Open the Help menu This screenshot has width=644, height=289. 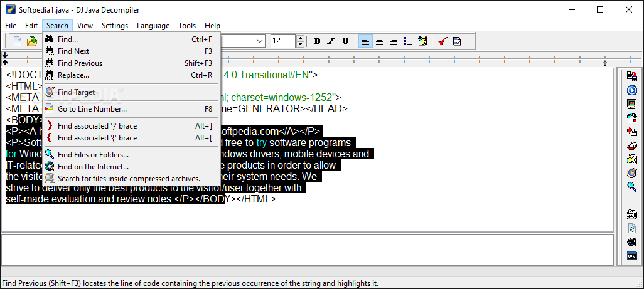[212, 26]
